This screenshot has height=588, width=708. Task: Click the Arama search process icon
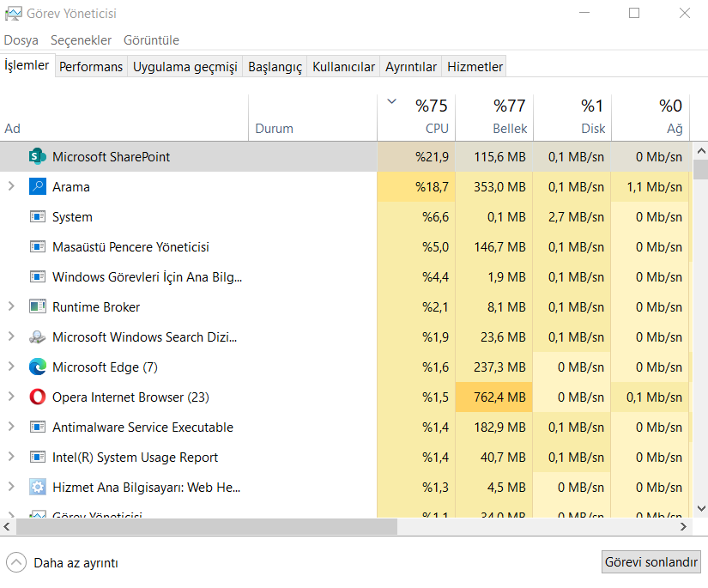click(38, 187)
